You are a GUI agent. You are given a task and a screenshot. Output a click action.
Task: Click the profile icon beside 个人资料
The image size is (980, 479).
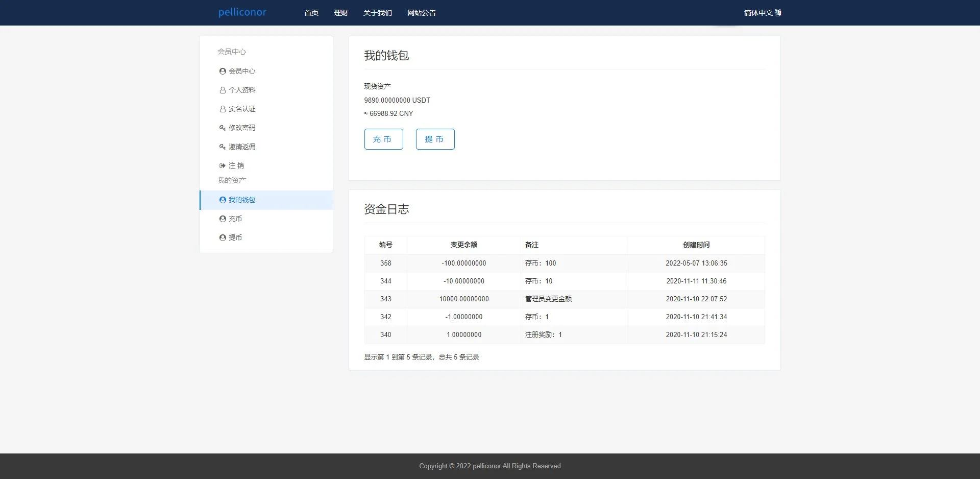pos(222,90)
